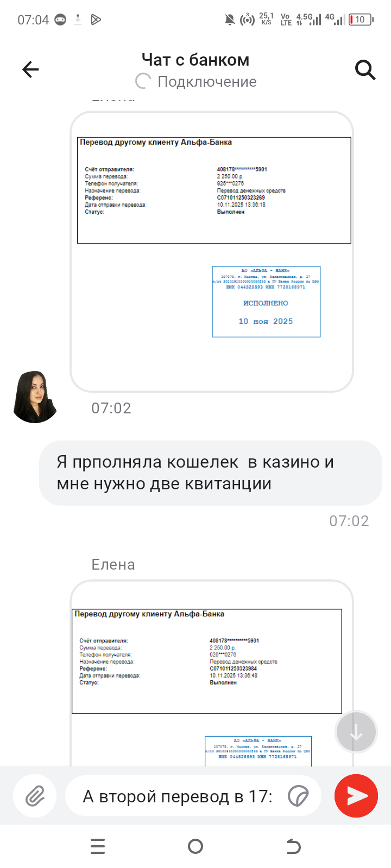Open second transfer receipt with reference C071011250323984
The height and width of the screenshot is (868, 391).
[x=212, y=673]
